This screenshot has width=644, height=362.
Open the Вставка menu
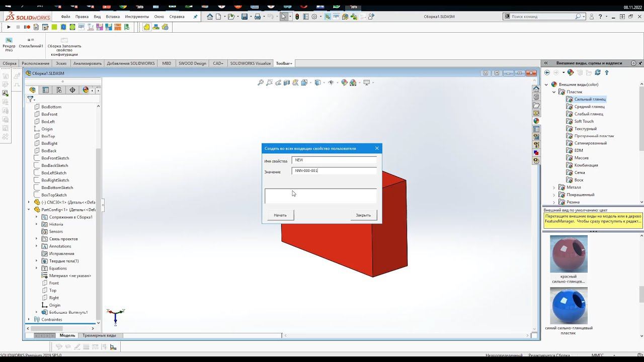(x=113, y=17)
